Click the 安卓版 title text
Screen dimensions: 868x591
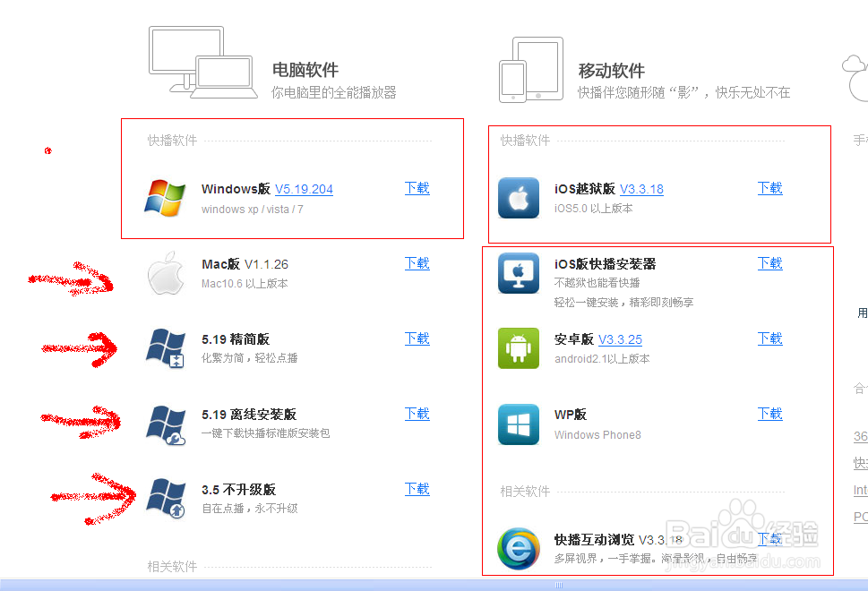574,339
